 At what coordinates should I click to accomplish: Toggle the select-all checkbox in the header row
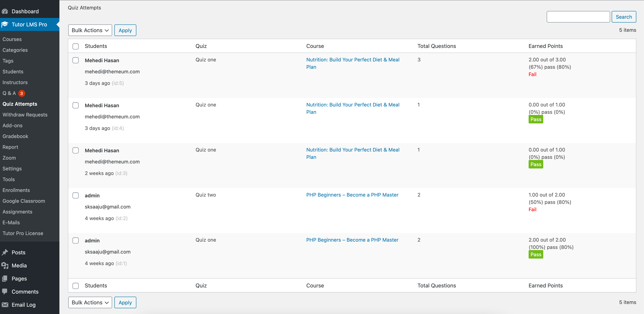click(76, 46)
